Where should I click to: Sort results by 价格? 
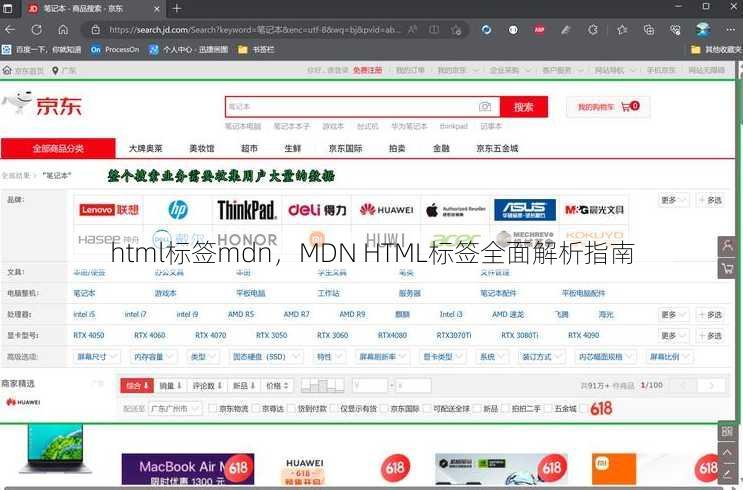click(277, 386)
